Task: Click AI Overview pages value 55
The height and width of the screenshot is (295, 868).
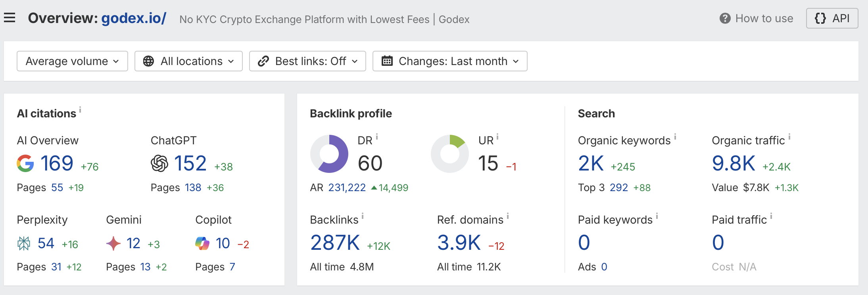Action: pos(57,188)
